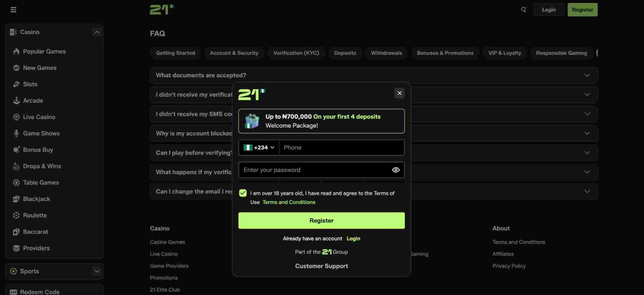Expand 'Can I change the email' chevron

click(587, 192)
